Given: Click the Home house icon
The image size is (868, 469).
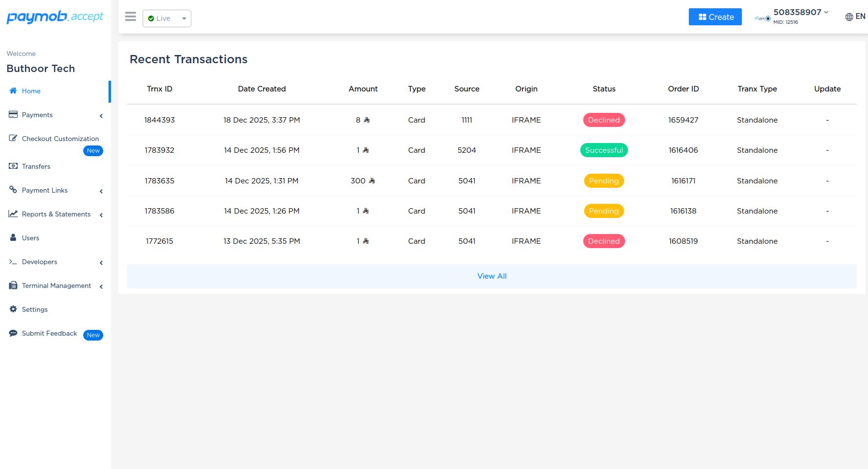Looking at the screenshot, I should [x=13, y=91].
